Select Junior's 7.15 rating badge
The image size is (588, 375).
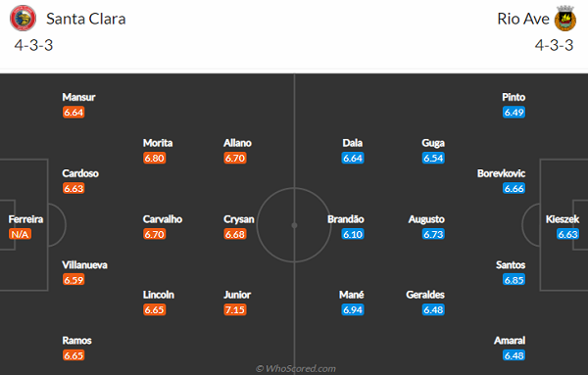[x=235, y=309]
